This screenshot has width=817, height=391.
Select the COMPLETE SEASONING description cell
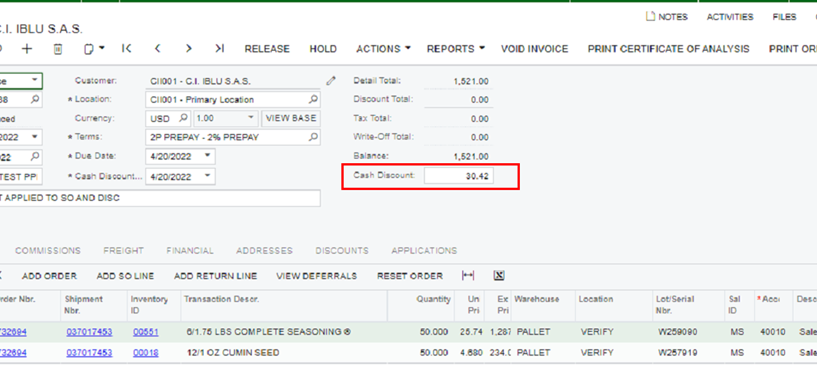[x=284, y=332]
